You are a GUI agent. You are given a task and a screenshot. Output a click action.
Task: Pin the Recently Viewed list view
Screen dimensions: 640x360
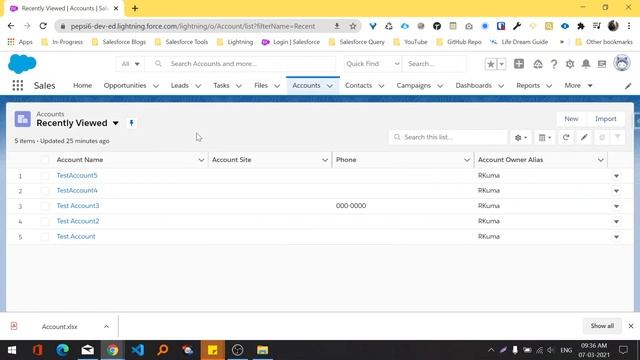click(131, 123)
